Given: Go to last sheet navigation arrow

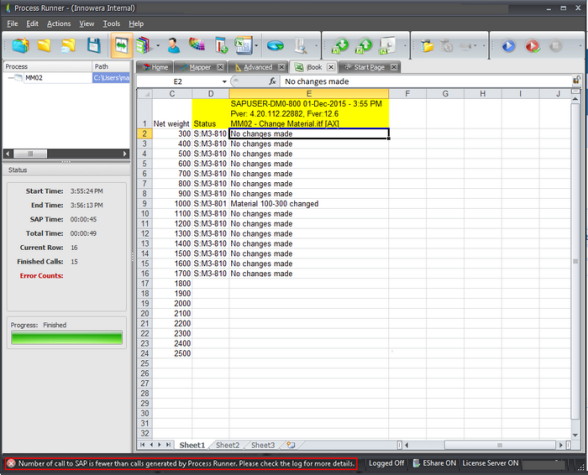Looking at the screenshot, I should [168, 445].
